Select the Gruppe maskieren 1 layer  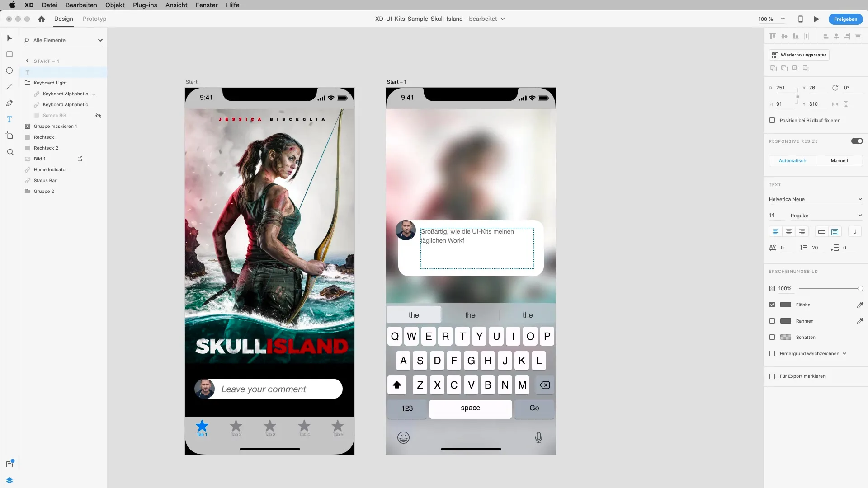(55, 127)
